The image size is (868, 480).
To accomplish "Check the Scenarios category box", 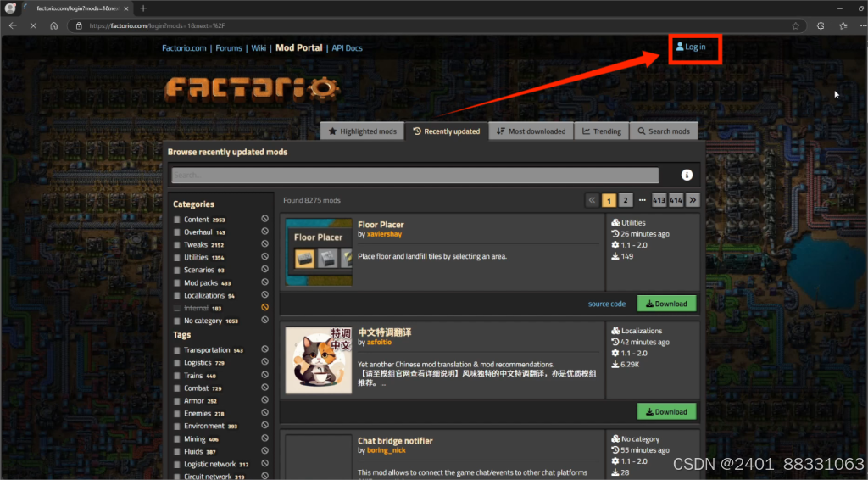I will [177, 271].
